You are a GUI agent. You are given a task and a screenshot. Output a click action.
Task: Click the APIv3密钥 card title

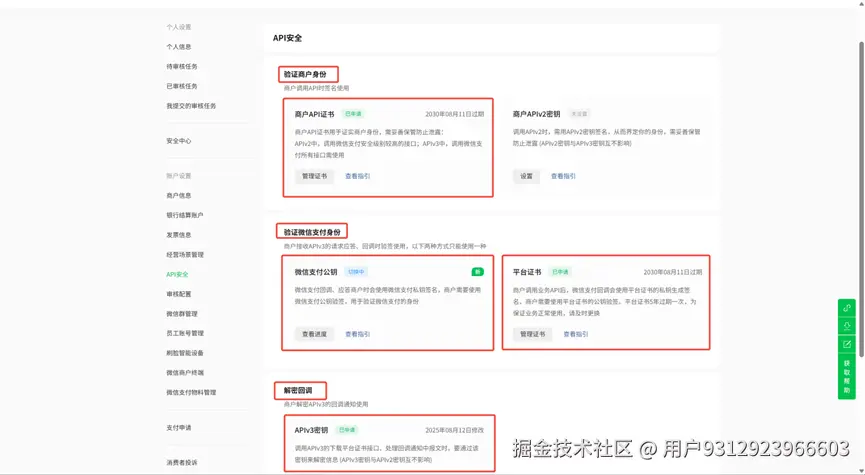point(311,430)
